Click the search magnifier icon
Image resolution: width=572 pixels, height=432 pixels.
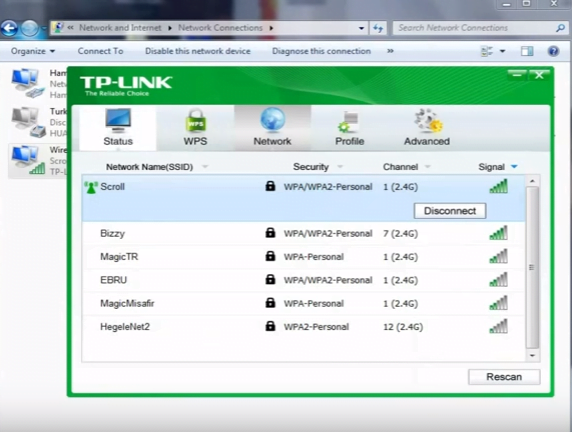click(560, 28)
